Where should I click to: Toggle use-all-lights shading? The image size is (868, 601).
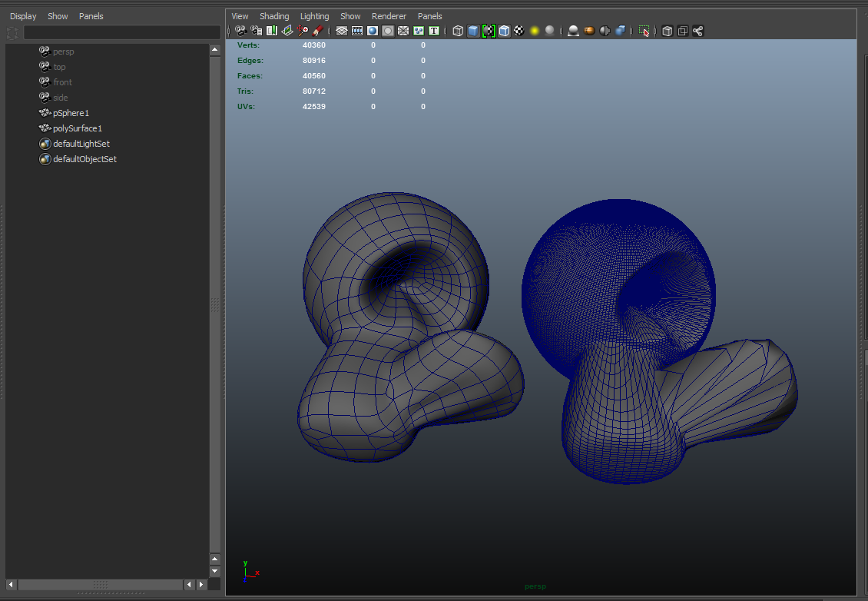click(x=534, y=32)
